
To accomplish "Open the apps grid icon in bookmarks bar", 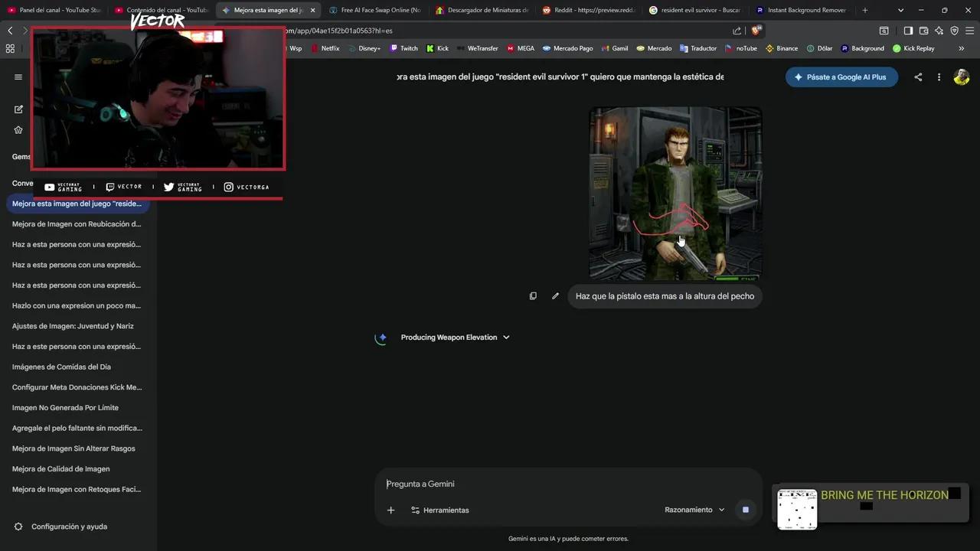I will click(10, 48).
